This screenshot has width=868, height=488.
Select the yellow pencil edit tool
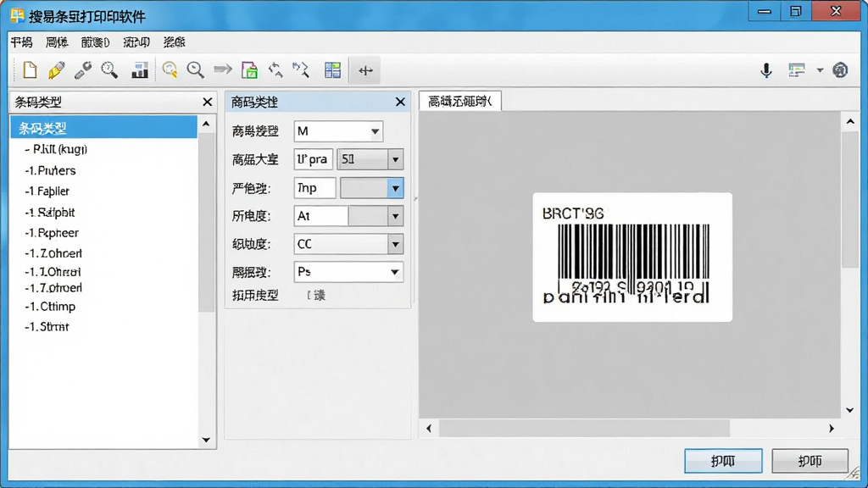pyautogui.click(x=56, y=70)
